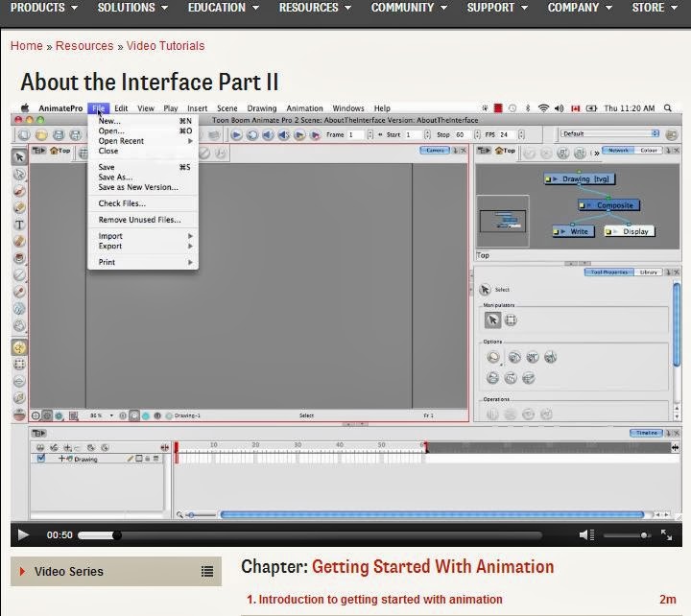Toggle the Drawing layer checkbox in Timeline
Viewport: 691px width, 616px height.
41,459
